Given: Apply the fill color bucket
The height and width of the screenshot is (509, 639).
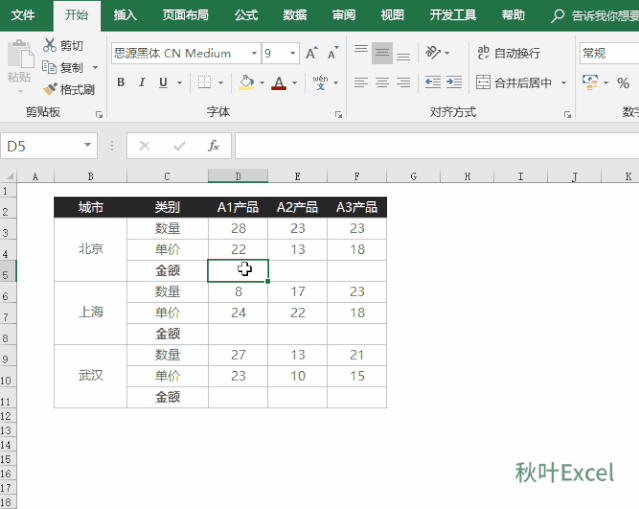Looking at the screenshot, I should [247, 83].
